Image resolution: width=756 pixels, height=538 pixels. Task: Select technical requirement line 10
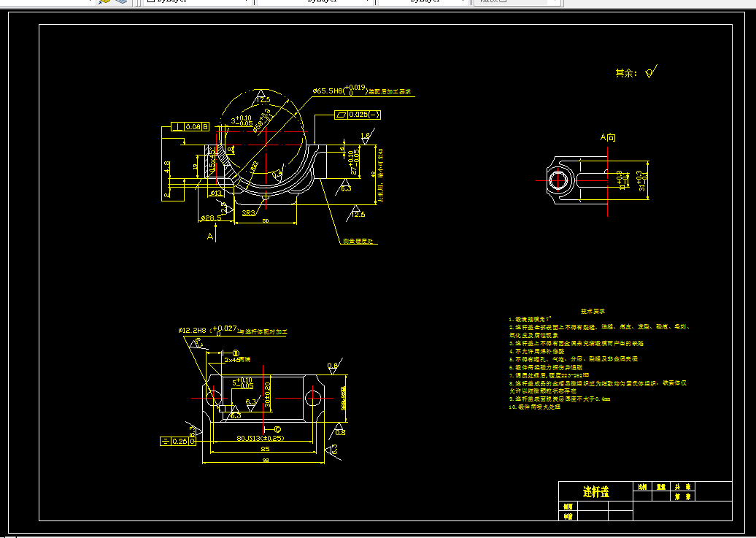pyautogui.click(x=535, y=407)
